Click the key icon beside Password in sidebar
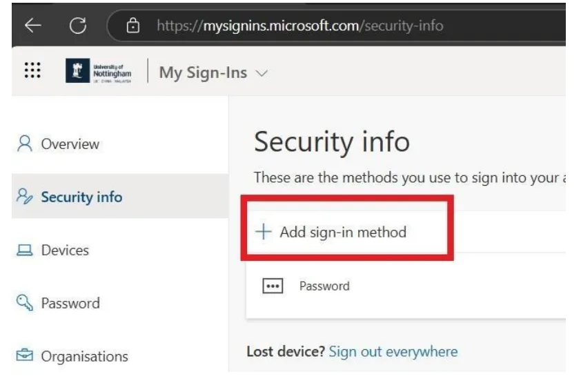 tap(24, 303)
